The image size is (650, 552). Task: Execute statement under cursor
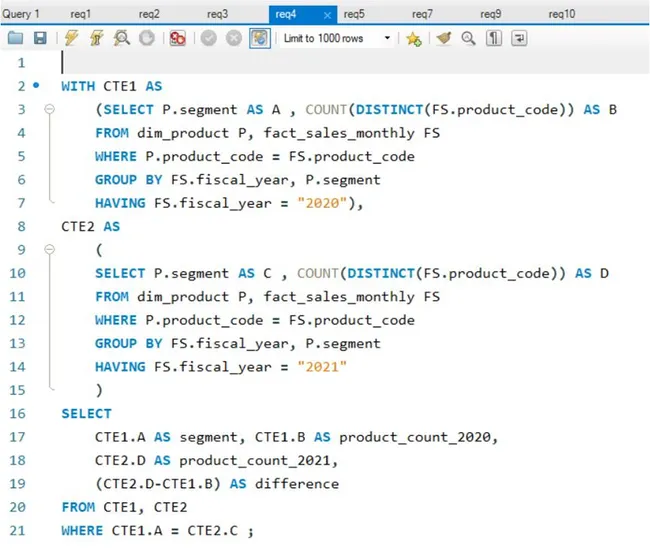click(x=97, y=38)
